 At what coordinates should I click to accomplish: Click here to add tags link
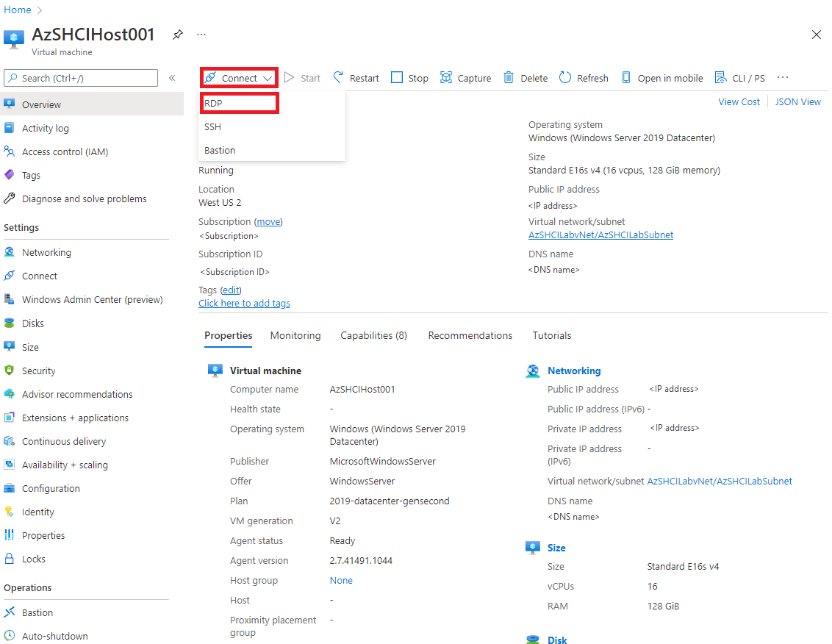(244, 303)
